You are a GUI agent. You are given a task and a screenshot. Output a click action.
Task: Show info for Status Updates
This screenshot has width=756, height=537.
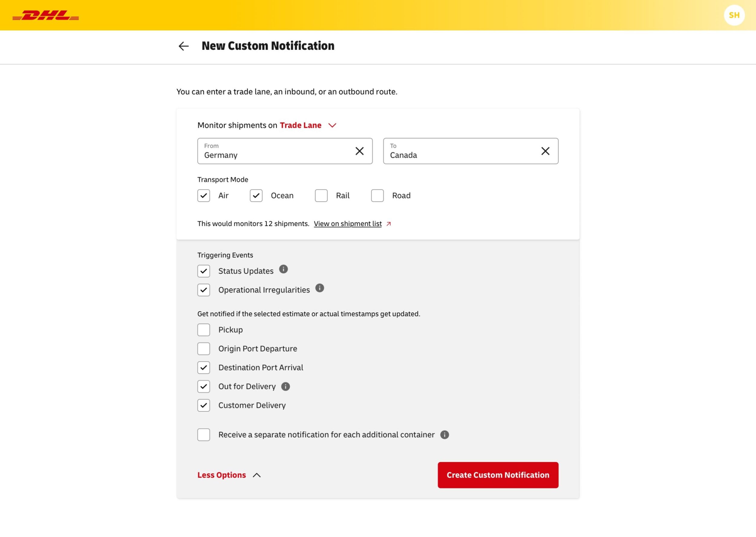click(283, 269)
